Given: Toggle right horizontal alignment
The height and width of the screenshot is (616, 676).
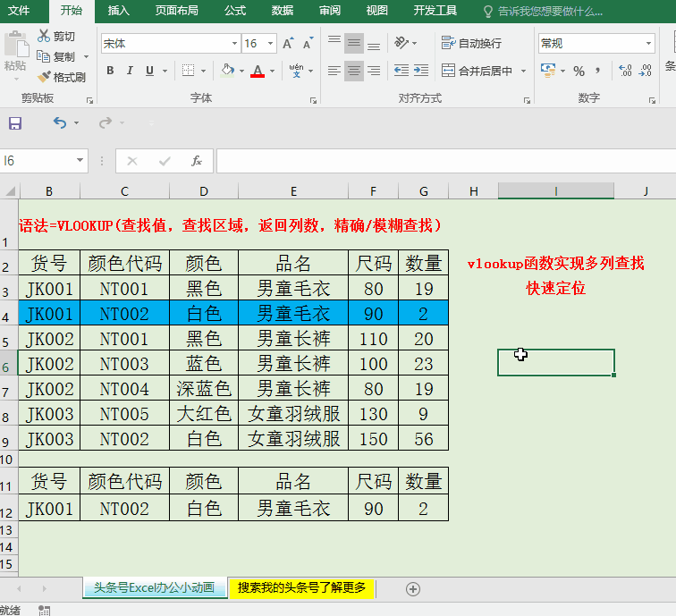Looking at the screenshot, I should (x=374, y=71).
